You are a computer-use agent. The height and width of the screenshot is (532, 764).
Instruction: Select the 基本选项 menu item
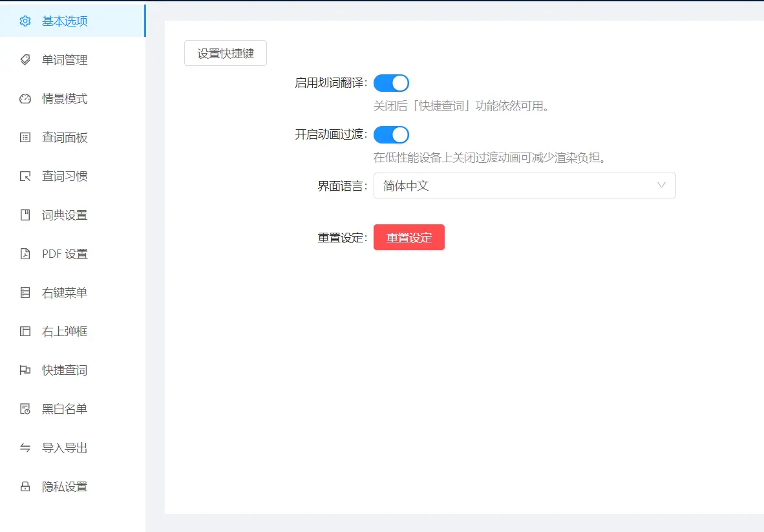click(x=72, y=21)
